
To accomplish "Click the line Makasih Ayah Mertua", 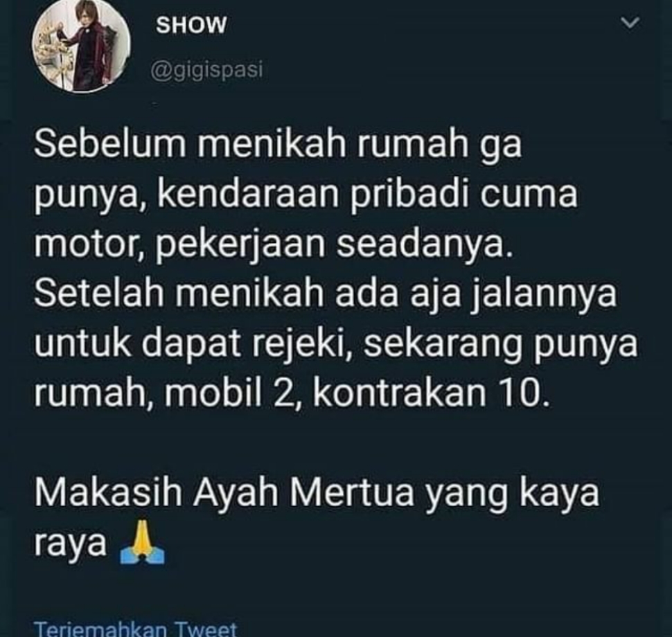I will (x=317, y=494).
